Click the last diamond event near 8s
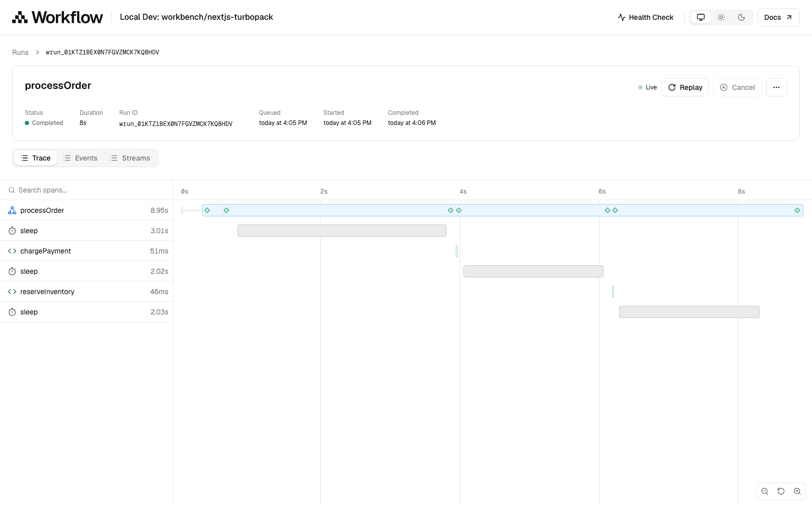The image size is (812, 508). point(797,210)
